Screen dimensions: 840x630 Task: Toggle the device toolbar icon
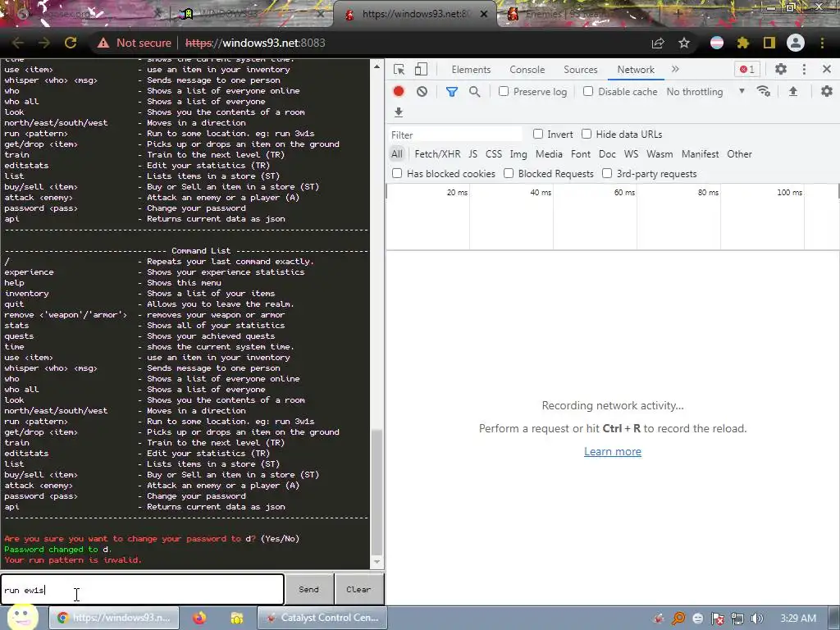pyautogui.click(x=421, y=69)
